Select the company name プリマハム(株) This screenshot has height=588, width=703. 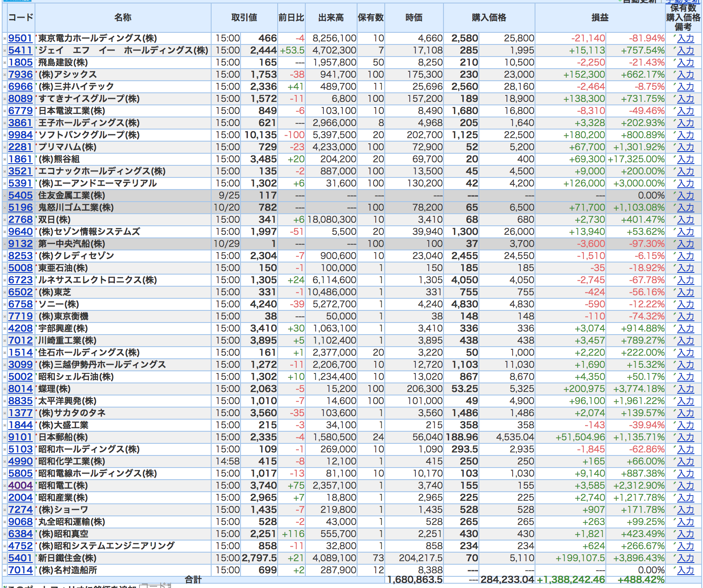point(67,147)
